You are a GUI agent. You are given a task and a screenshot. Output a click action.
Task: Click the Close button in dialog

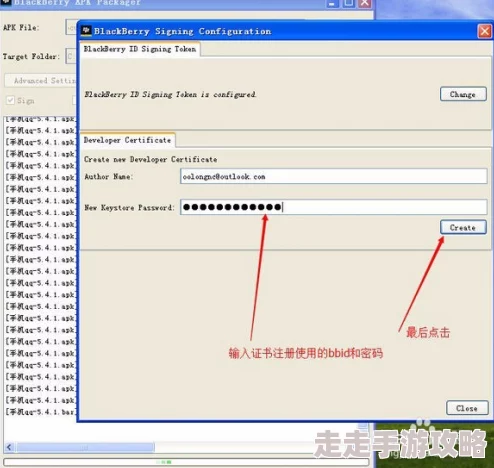[x=467, y=408]
